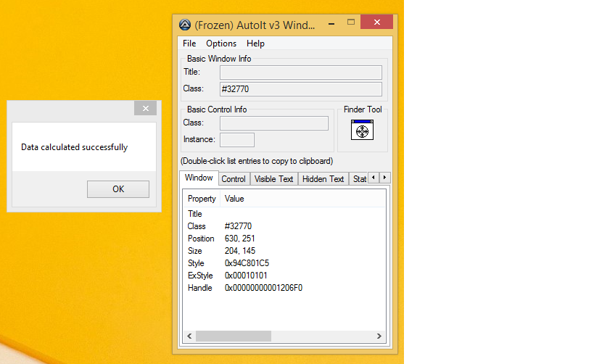
Task: Open the Options menu
Action: [221, 44]
